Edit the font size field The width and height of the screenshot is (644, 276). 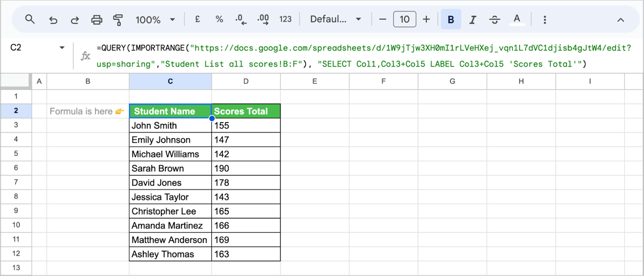click(x=405, y=19)
